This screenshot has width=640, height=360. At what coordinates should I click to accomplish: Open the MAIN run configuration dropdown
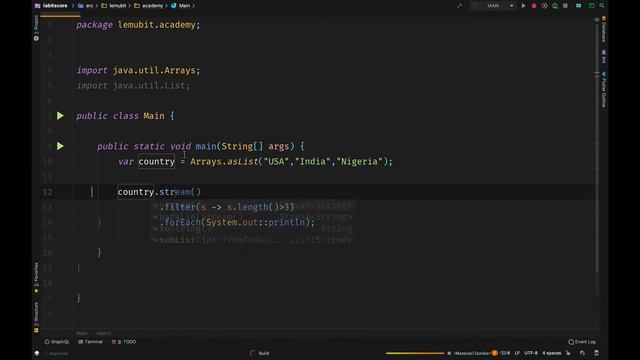(x=493, y=6)
